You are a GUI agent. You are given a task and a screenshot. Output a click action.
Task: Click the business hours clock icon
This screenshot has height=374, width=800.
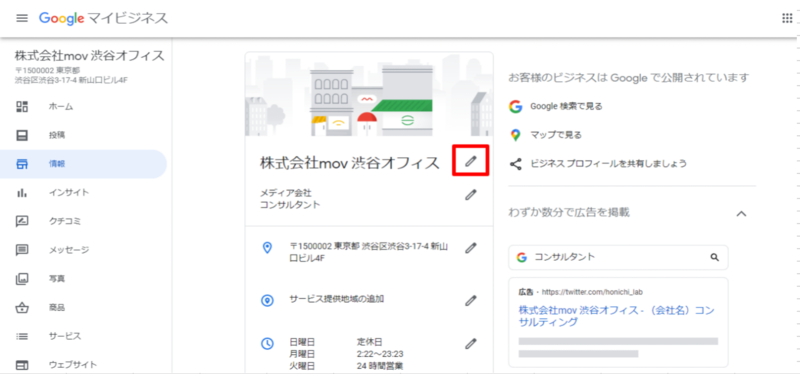click(267, 343)
